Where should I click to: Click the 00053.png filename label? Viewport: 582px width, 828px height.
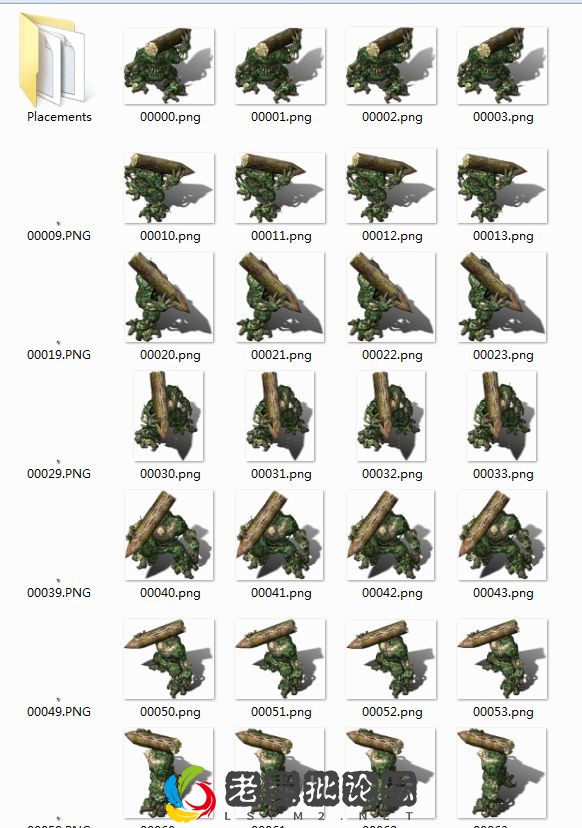503,712
